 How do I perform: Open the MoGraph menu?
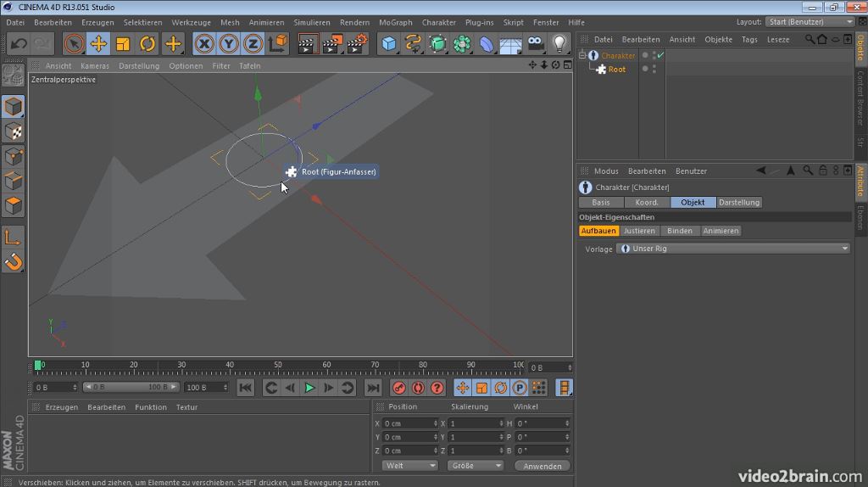coord(395,22)
